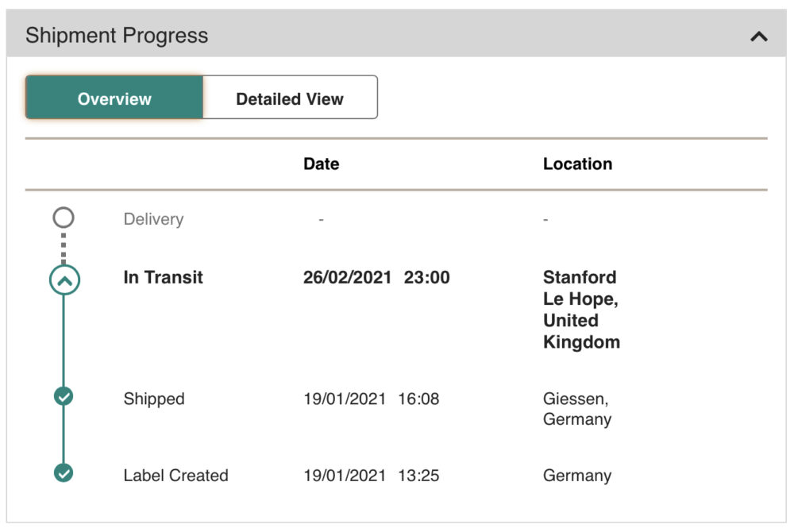Click the Shipped green checkmark icon
794x532 pixels.
(64, 396)
